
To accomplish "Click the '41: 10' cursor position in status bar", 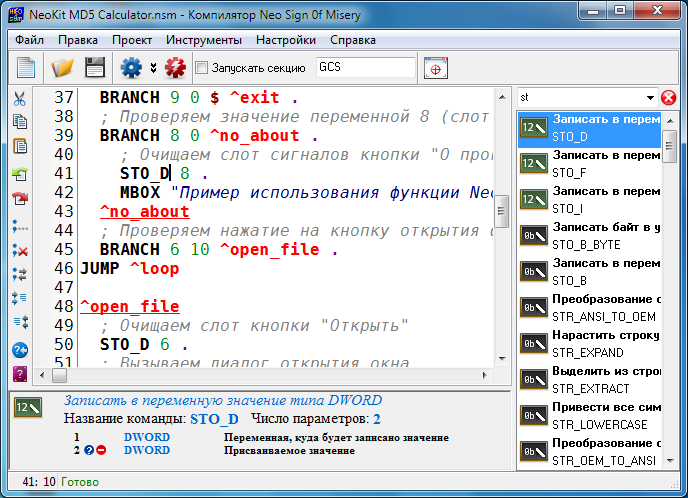I will pyautogui.click(x=39, y=482).
